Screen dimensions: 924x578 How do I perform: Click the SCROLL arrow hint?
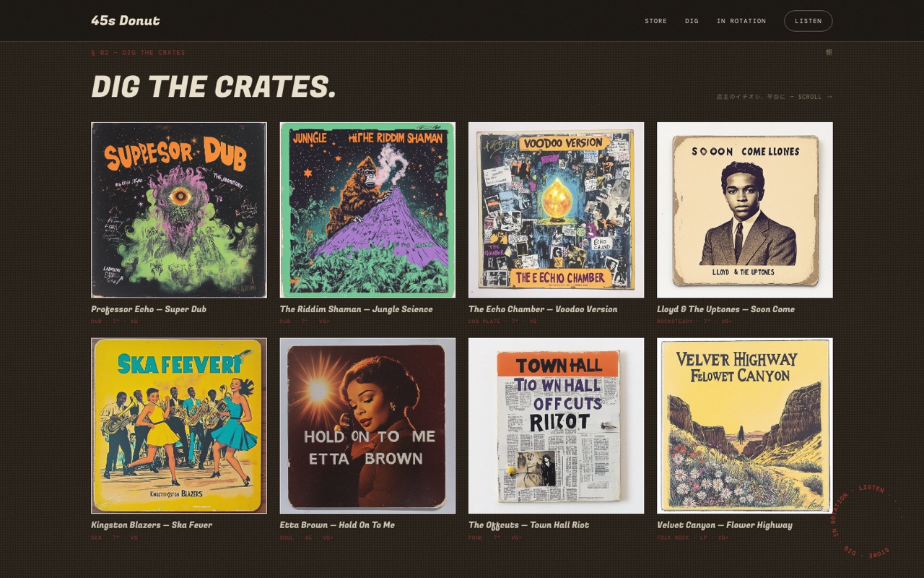[x=775, y=97]
